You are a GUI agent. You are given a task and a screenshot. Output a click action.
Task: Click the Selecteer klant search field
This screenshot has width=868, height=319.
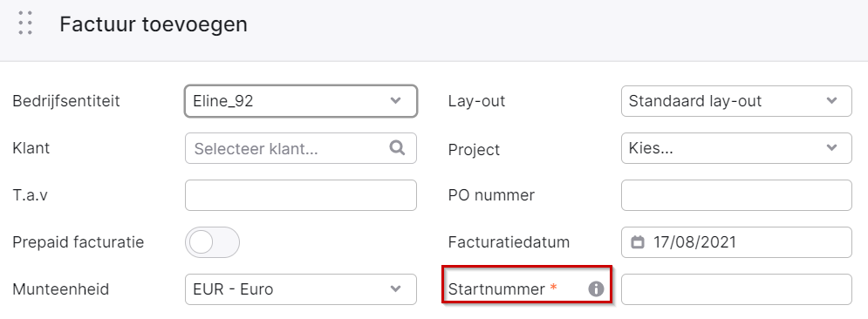coord(301,148)
